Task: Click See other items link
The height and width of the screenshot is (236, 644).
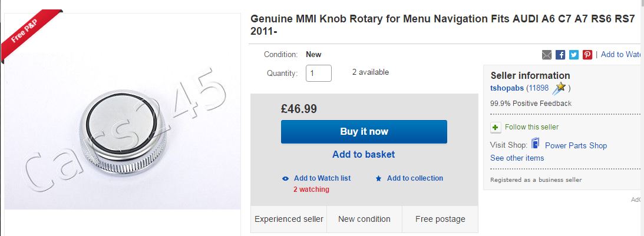Action: pyautogui.click(x=517, y=158)
